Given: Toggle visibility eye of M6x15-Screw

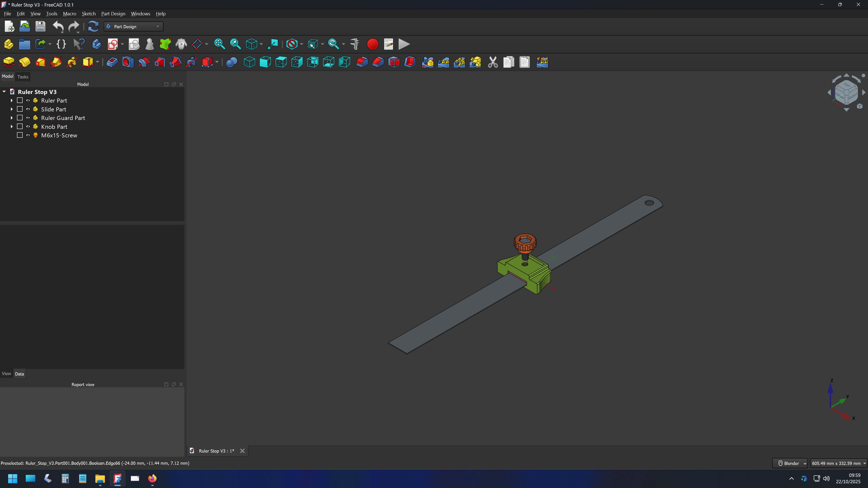Looking at the screenshot, I should (28, 135).
